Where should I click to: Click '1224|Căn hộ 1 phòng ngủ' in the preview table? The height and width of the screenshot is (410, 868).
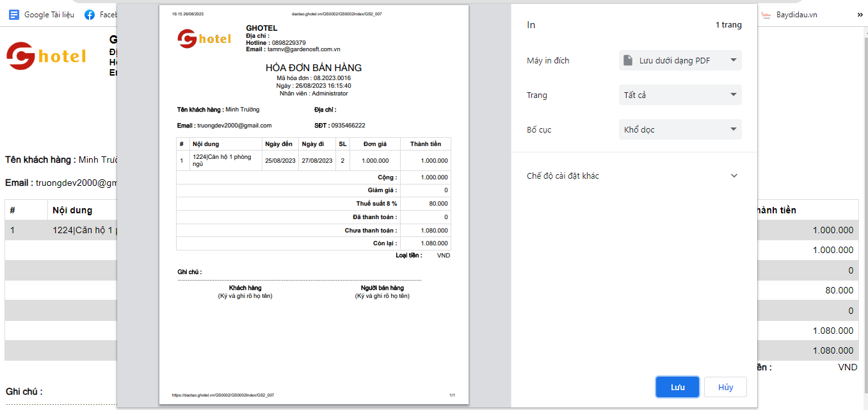[221, 160]
